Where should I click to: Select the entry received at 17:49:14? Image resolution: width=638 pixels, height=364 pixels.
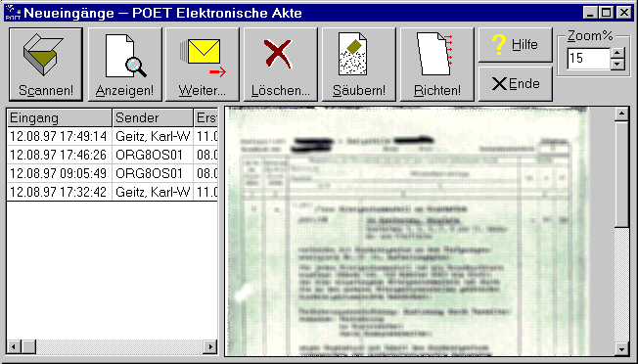tap(113, 136)
